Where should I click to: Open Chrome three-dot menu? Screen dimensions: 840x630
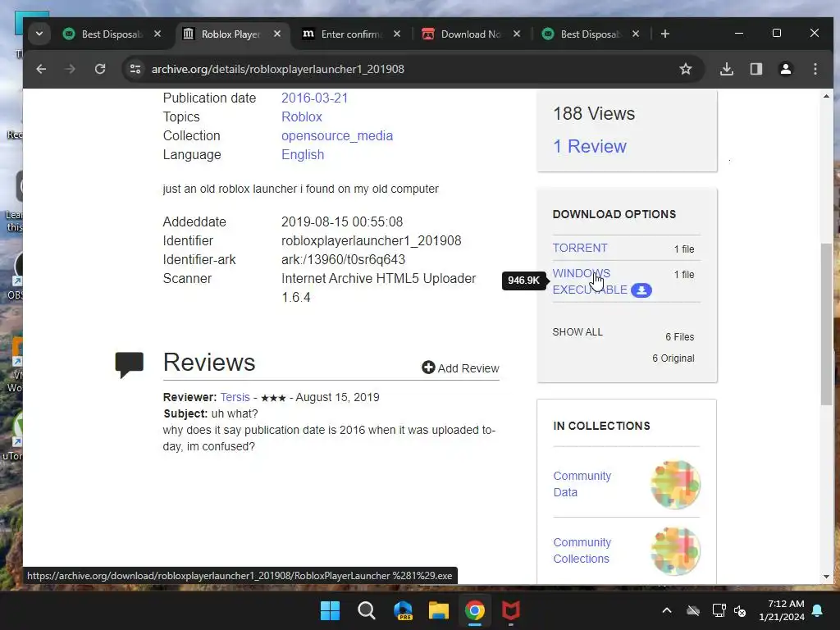[815, 69]
